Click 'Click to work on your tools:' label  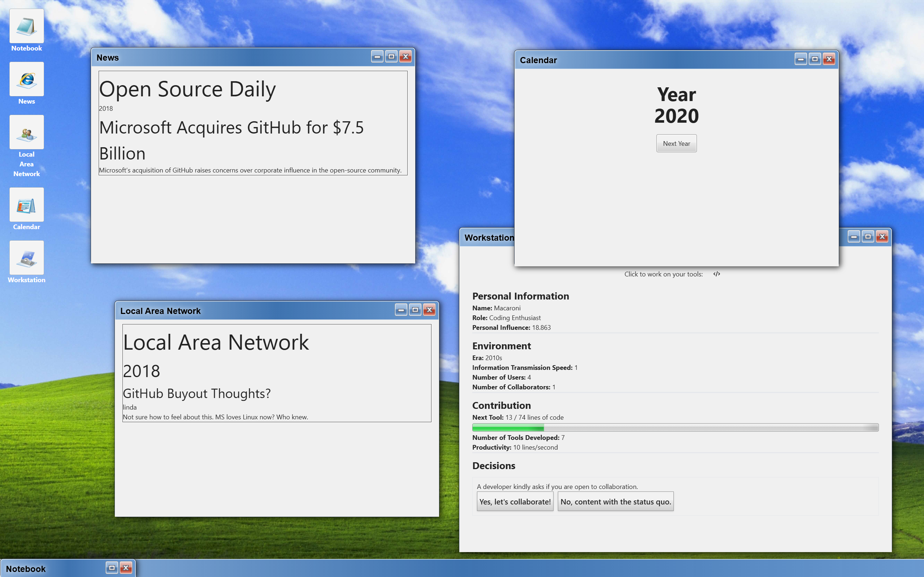[x=664, y=274]
